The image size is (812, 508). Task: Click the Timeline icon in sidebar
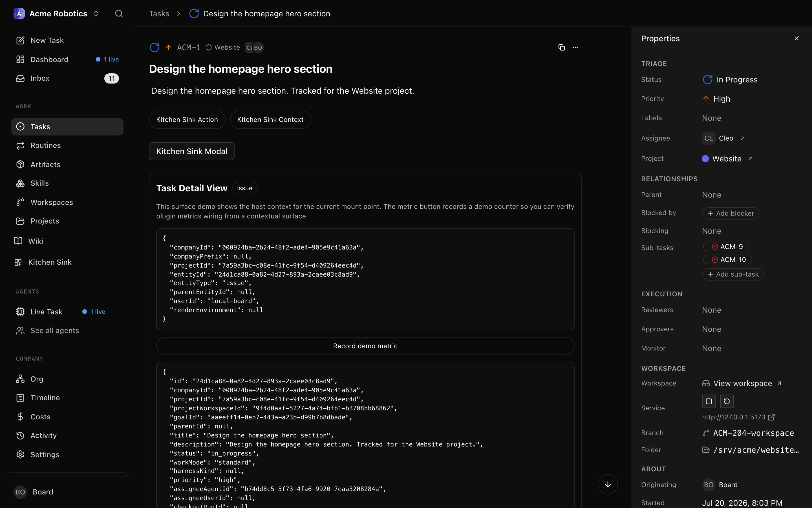point(21,398)
